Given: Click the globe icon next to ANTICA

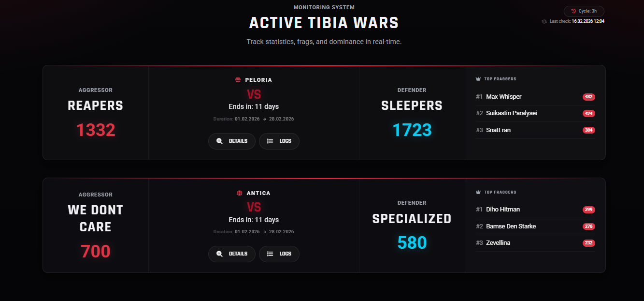Looking at the screenshot, I should pos(239,193).
